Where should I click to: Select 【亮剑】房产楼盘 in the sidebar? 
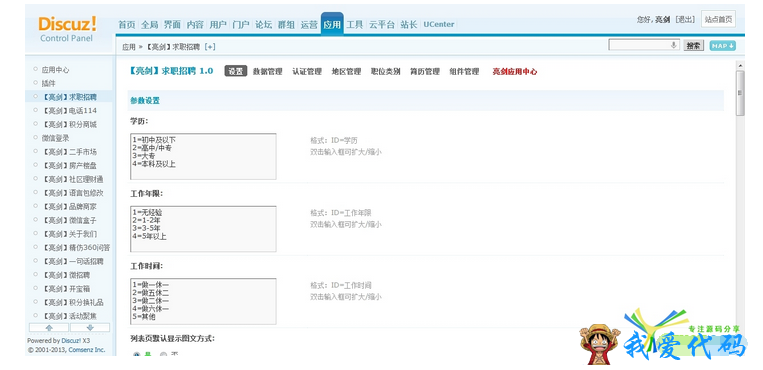coord(69,166)
